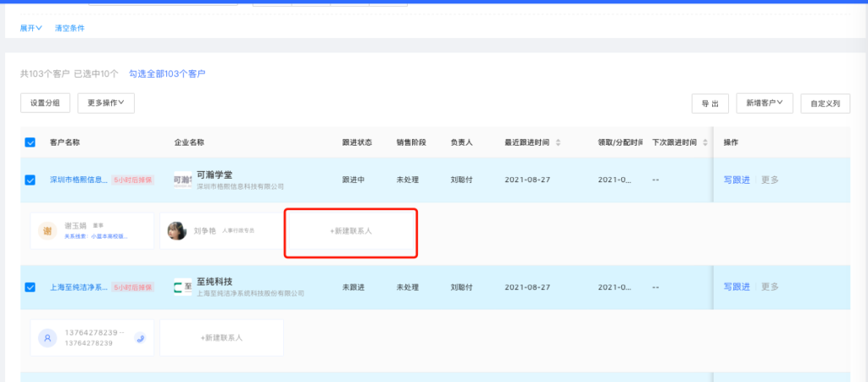Click the 导出 export button
The height and width of the screenshot is (382, 868).
pyautogui.click(x=710, y=103)
